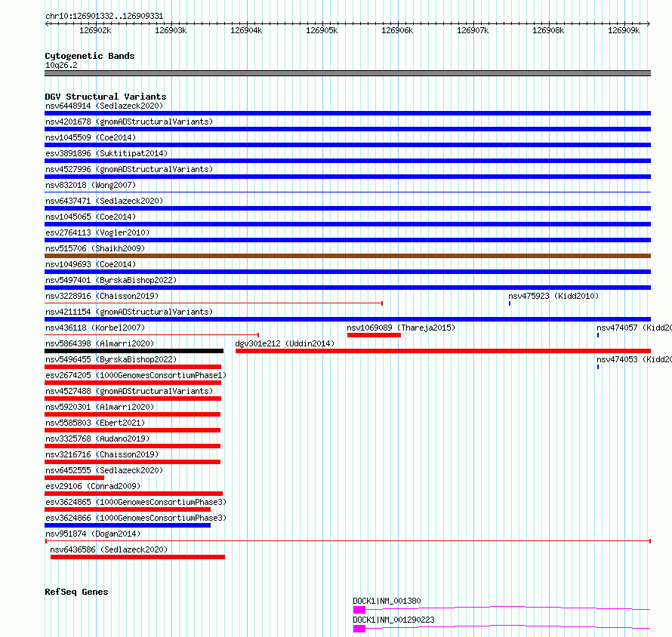Click the black nsv5864398 variant bar
The height and width of the screenshot is (637, 672).
click(x=134, y=351)
